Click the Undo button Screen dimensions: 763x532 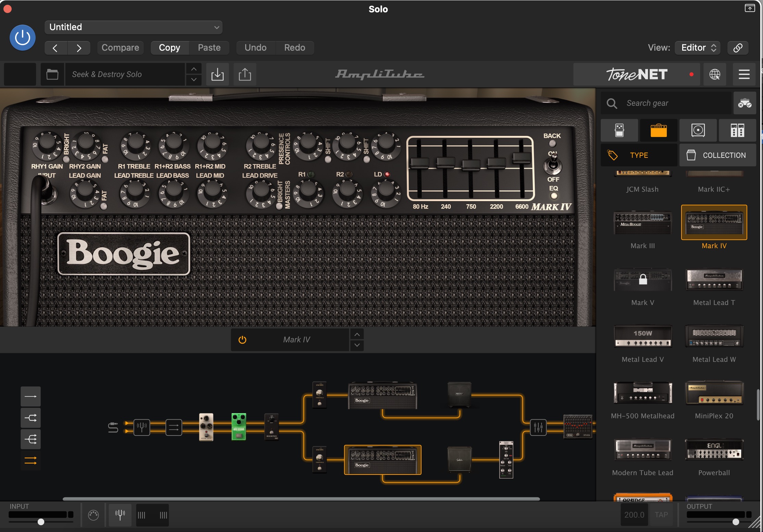click(x=256, y=48)
